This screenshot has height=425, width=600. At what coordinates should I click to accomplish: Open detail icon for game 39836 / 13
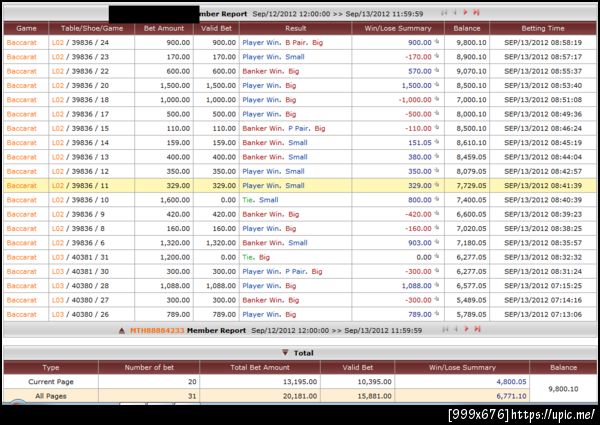pos(437,156)
